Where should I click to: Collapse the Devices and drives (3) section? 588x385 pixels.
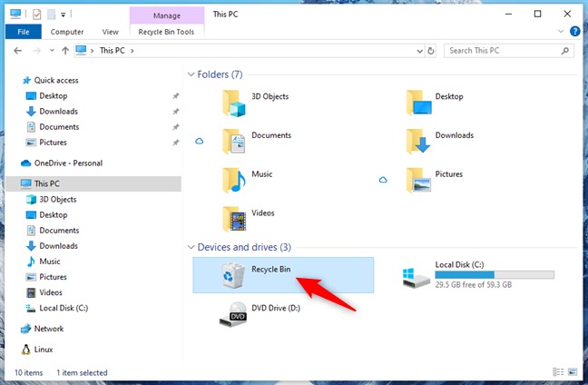191,247
